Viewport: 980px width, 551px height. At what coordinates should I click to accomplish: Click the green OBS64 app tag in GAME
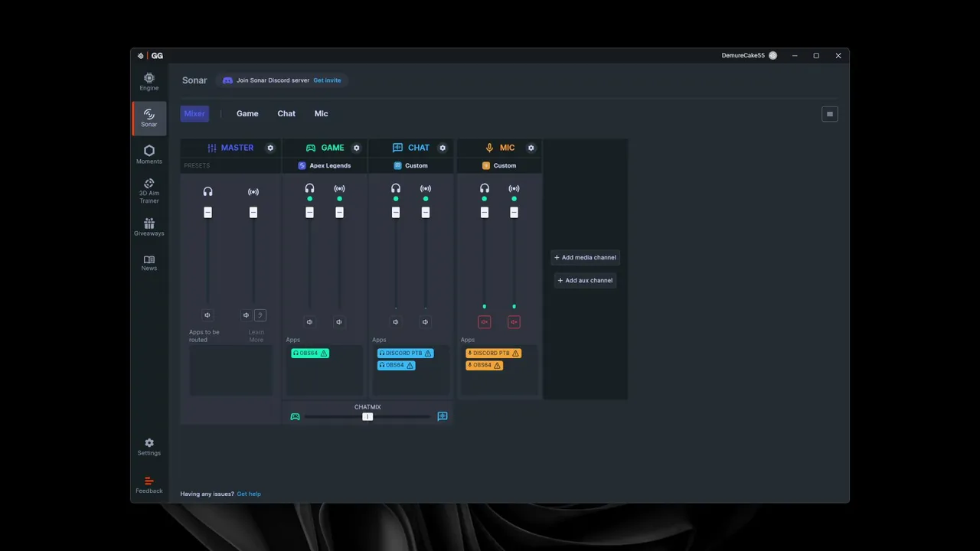tap(310, 354)
